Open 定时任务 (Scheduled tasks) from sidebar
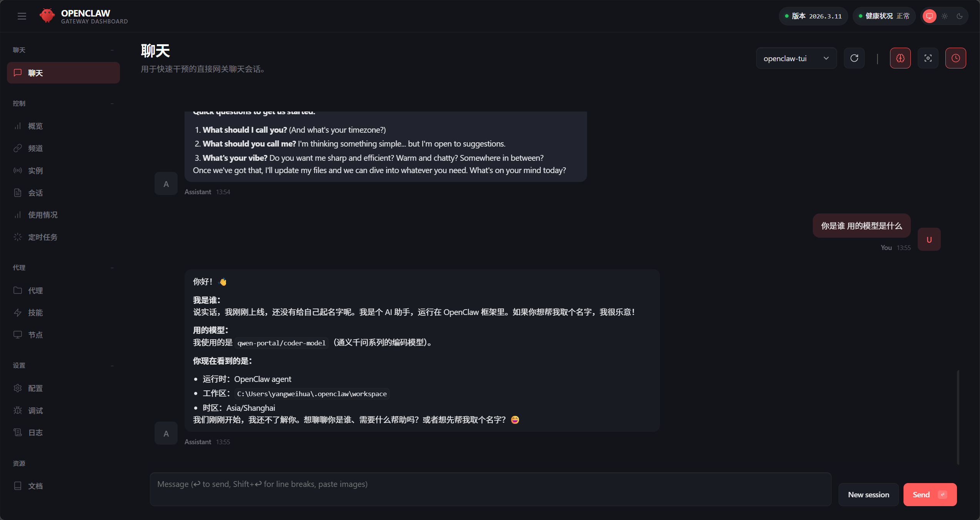This screenshot has height=520, width=980. click(x=43, y=237)
